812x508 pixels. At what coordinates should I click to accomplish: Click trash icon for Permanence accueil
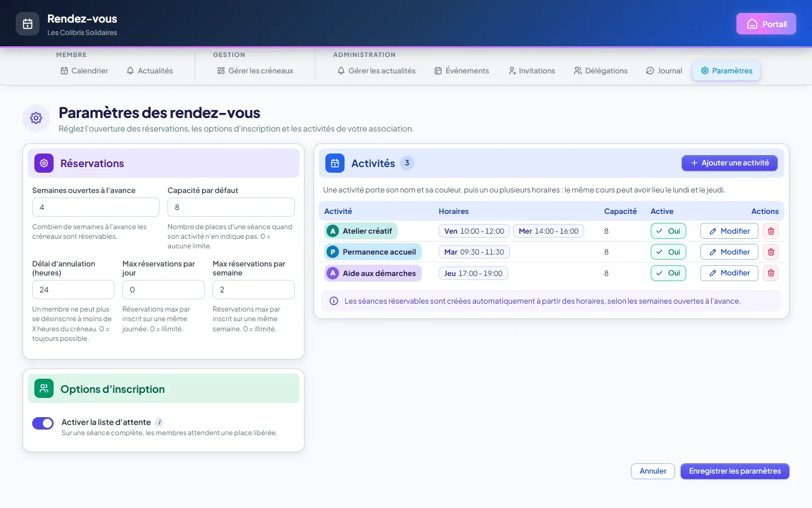point(771,252)
